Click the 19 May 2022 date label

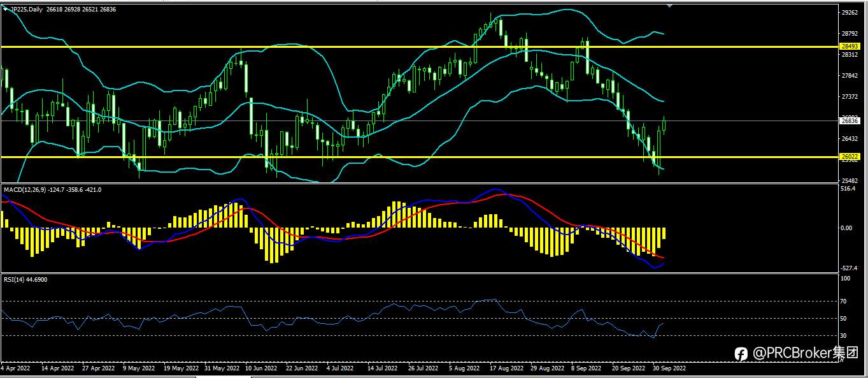click(181, 368)
